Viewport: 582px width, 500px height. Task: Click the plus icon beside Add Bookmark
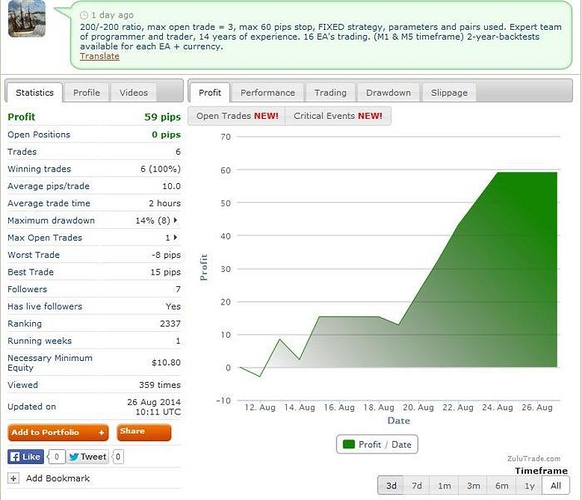[13, 478]
